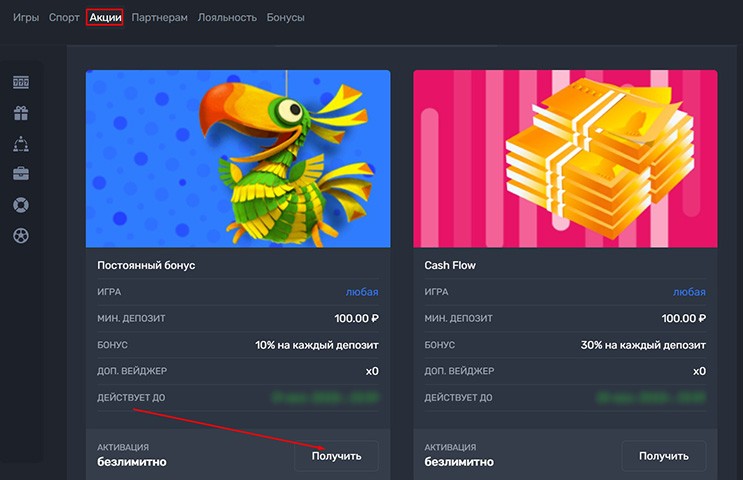Click the любая link in Cash Flow
The height and width of the screenshot is (480, 743).
[x=689, y=292]
